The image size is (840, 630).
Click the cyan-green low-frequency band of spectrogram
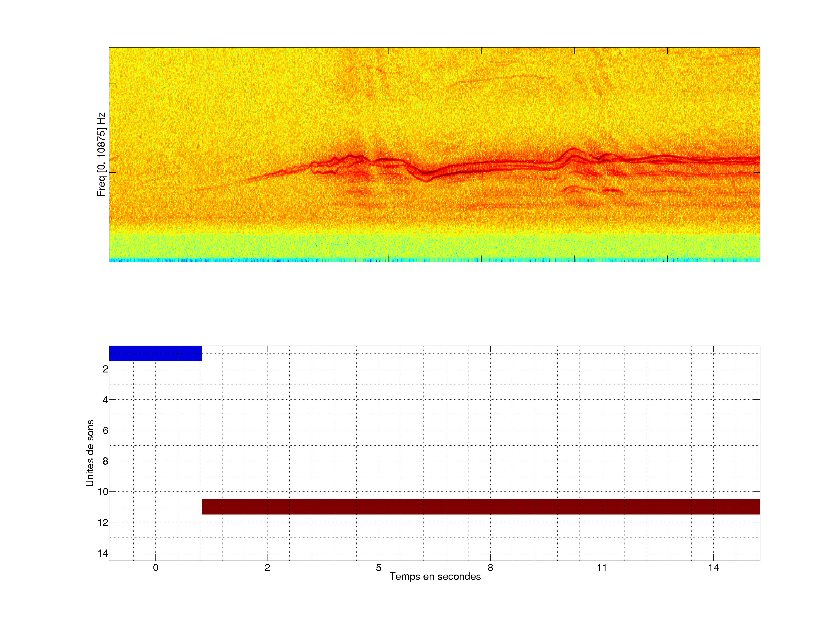pos(434,247)
